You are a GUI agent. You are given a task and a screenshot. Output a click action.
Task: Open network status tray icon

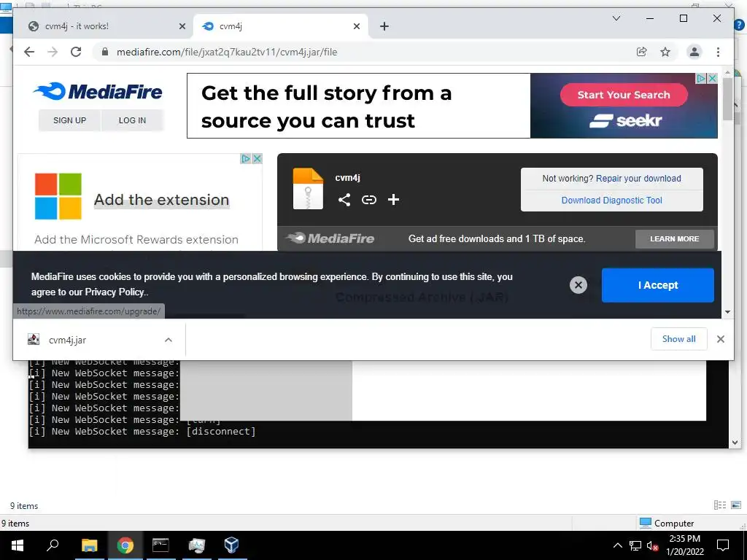(635, 545)
